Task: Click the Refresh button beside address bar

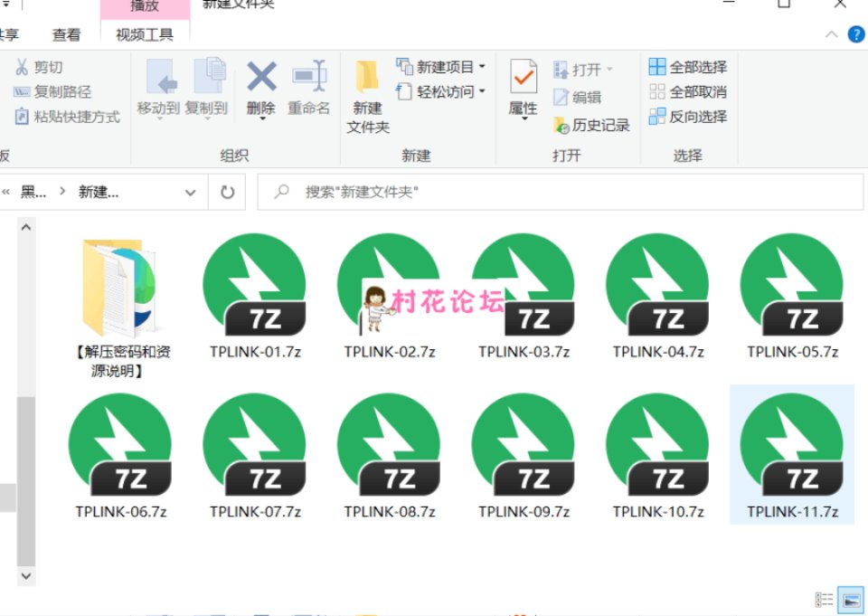Action: 227,193
